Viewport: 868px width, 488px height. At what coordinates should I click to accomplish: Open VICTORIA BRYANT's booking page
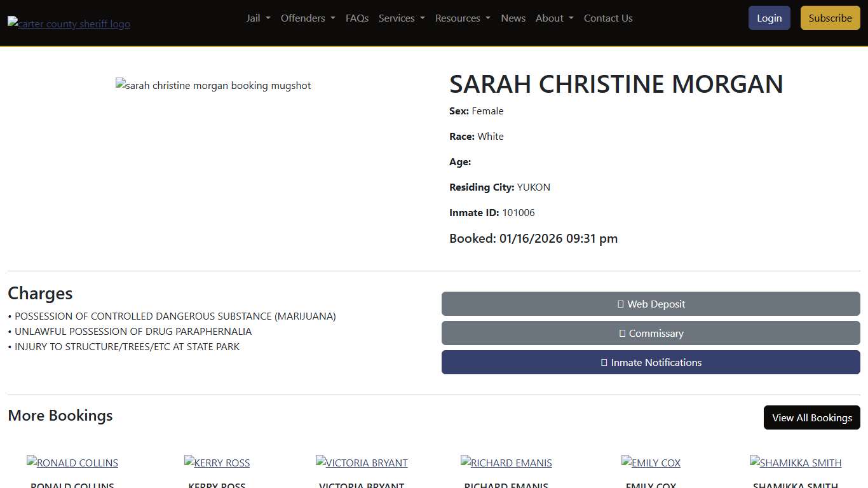point(361,463)
